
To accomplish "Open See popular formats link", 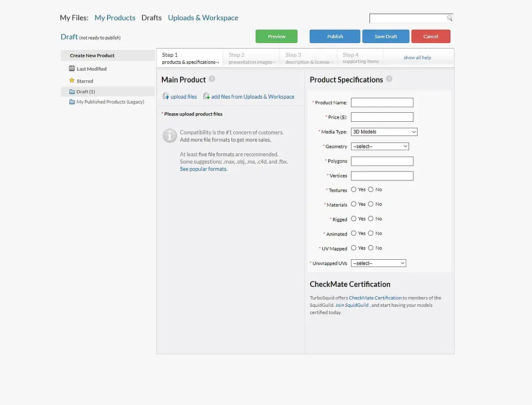I will (204, 169).
